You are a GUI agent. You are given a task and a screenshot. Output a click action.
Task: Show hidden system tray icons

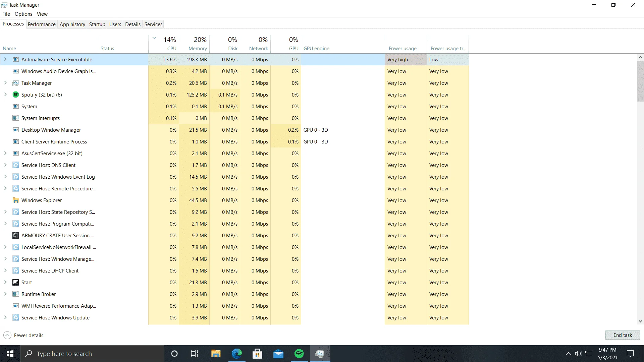point(568,354)
